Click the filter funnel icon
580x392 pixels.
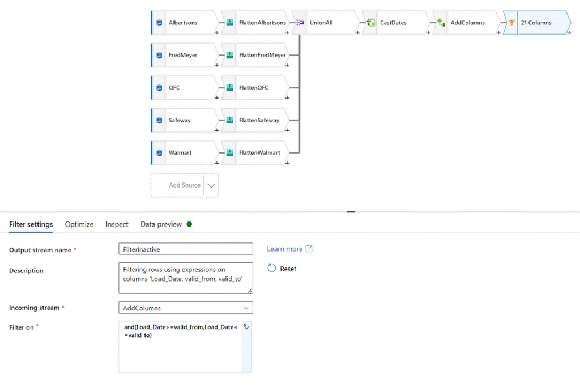coord(511,23)
